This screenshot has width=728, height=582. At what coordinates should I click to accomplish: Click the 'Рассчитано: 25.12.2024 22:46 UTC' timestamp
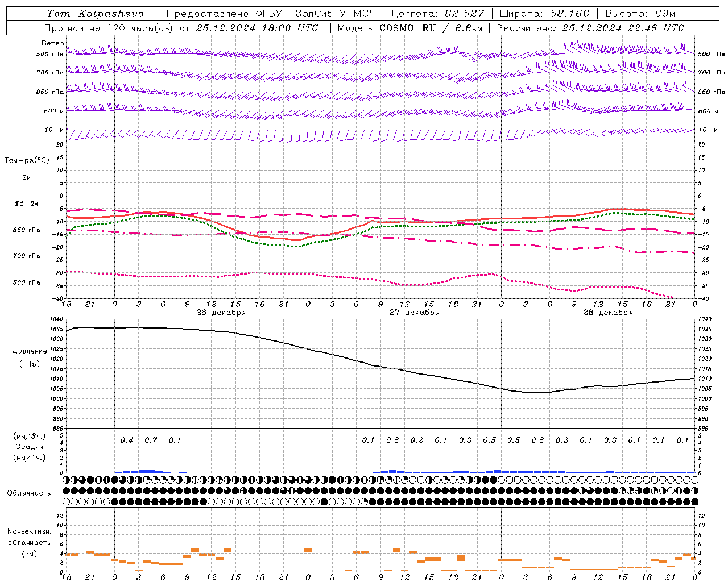click(590, 28)
